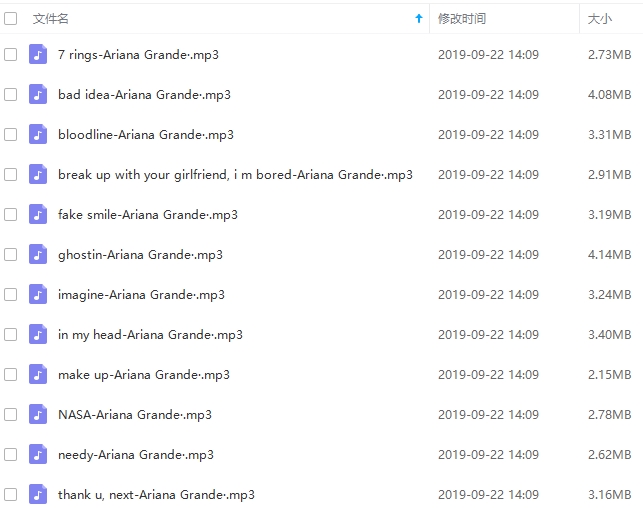Click music icon for in my head file

click(x=38, y=335)
